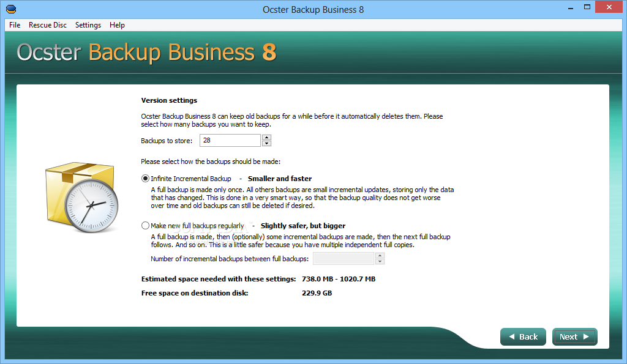Open the Help menu
Image resolution: width=627 pixels, height=364 pixels.
pos(117,24)
